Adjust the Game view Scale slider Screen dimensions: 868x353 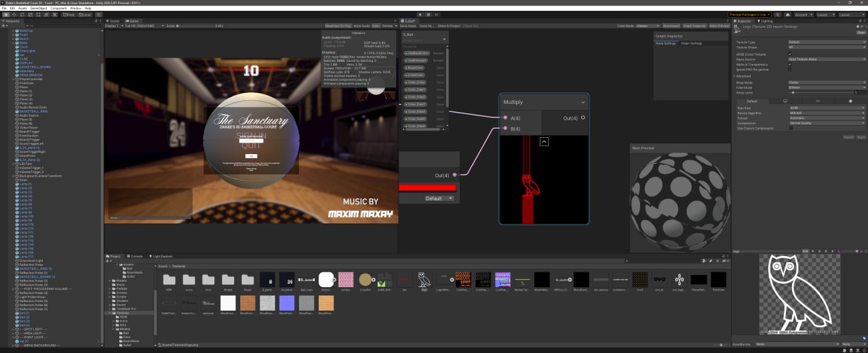pos(197,25)
